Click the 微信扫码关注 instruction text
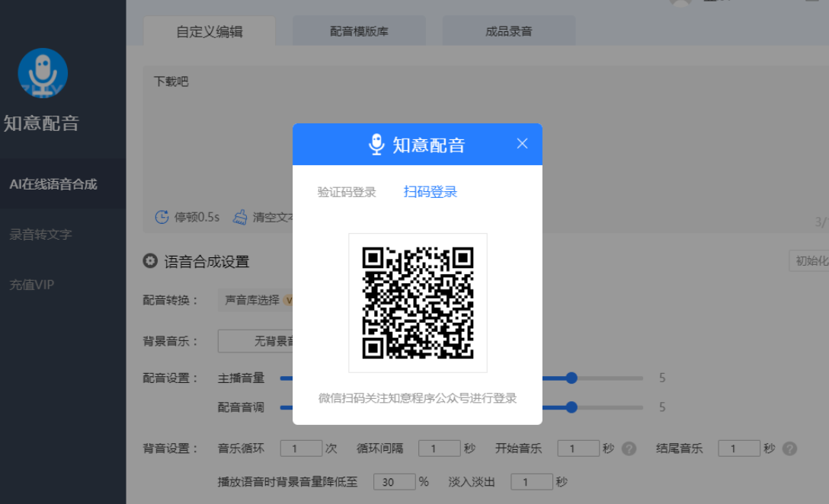Screen dimensions: 829x504 coord(417,398)
